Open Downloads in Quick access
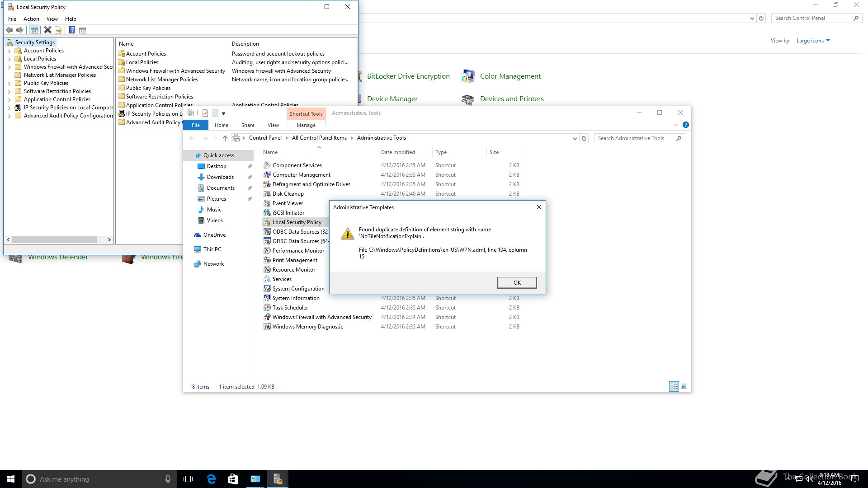This screenshot has width=868, height=488. coord(220,177)
